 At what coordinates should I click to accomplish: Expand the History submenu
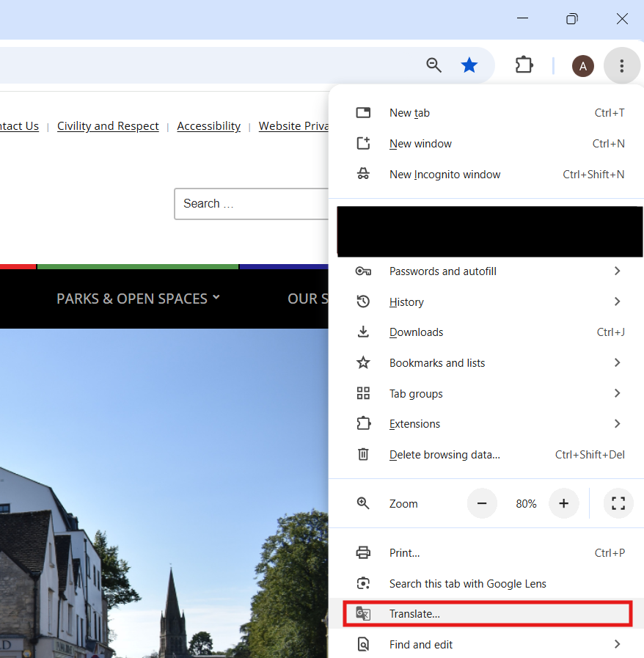tap(486, 301)
